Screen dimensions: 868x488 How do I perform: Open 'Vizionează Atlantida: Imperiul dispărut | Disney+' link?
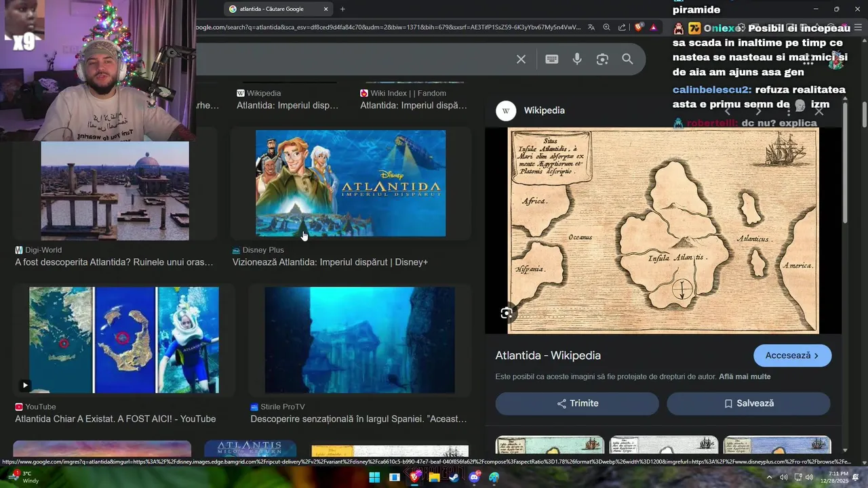tap(330, 262)
